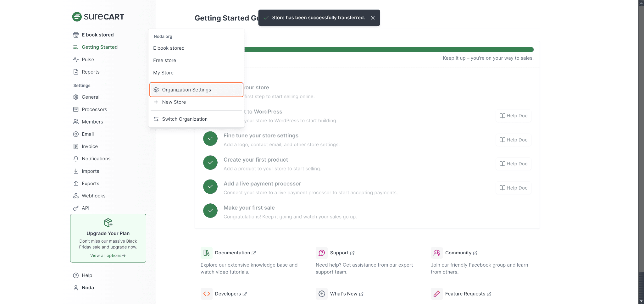Choose Organization Settings in the store menu
The height and width of the screenshot is (304, 644).
186,90
